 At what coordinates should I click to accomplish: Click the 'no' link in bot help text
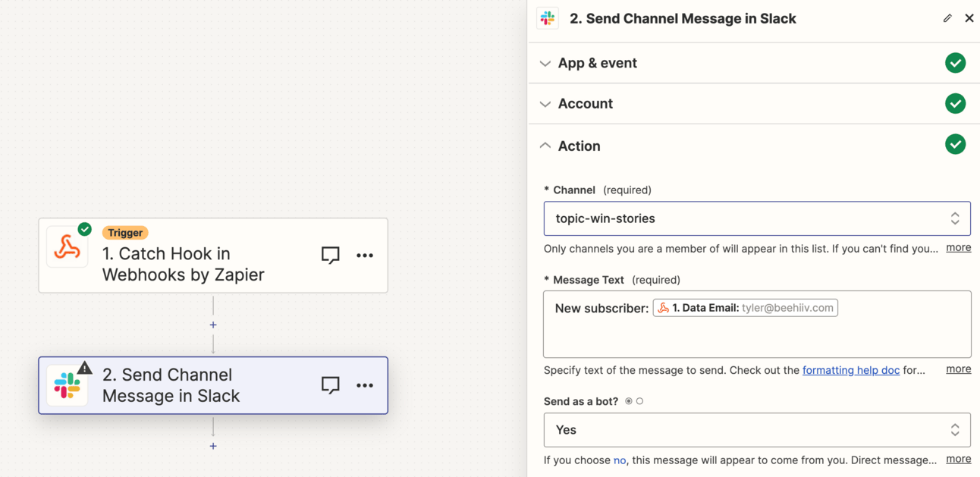(620, 460)
